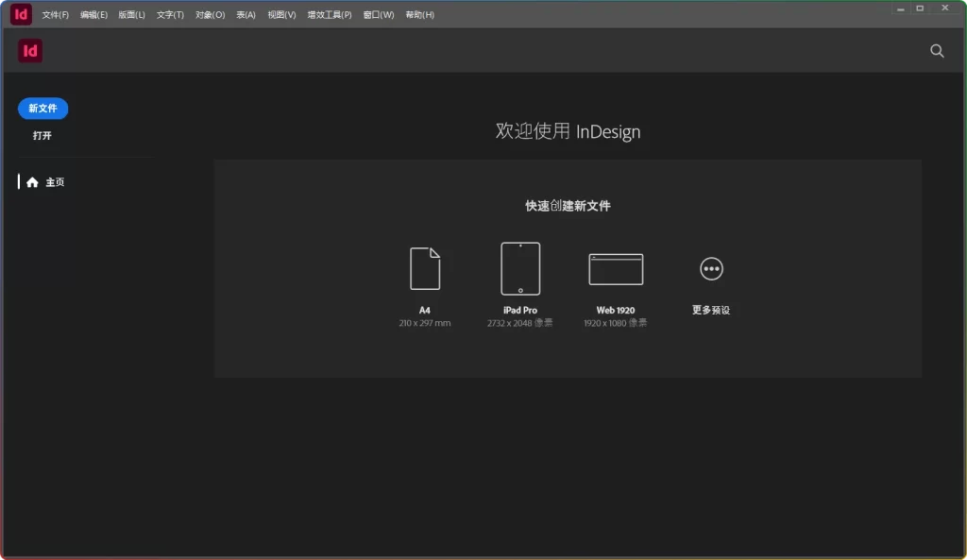Click the home icon next to 主页
The image size is (967, 560).
(x=33, y=181)
